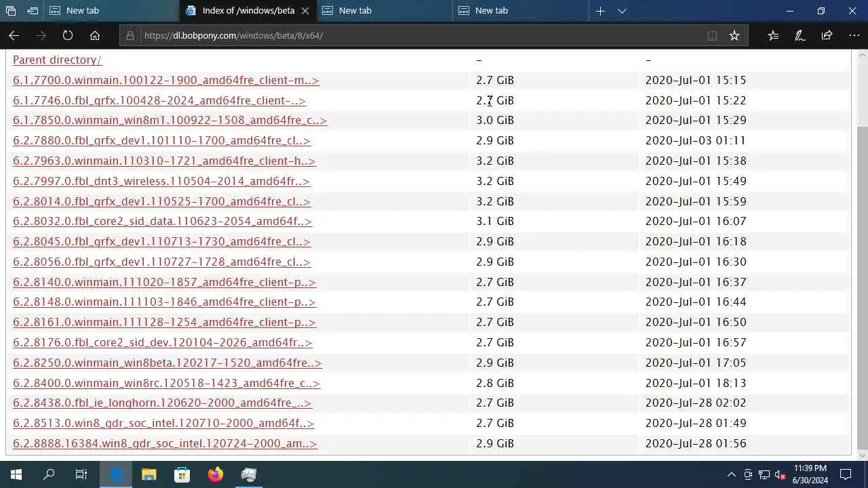Switch to first New tab
Viewport: 868px width, 488px height.
tap(112, 11)
